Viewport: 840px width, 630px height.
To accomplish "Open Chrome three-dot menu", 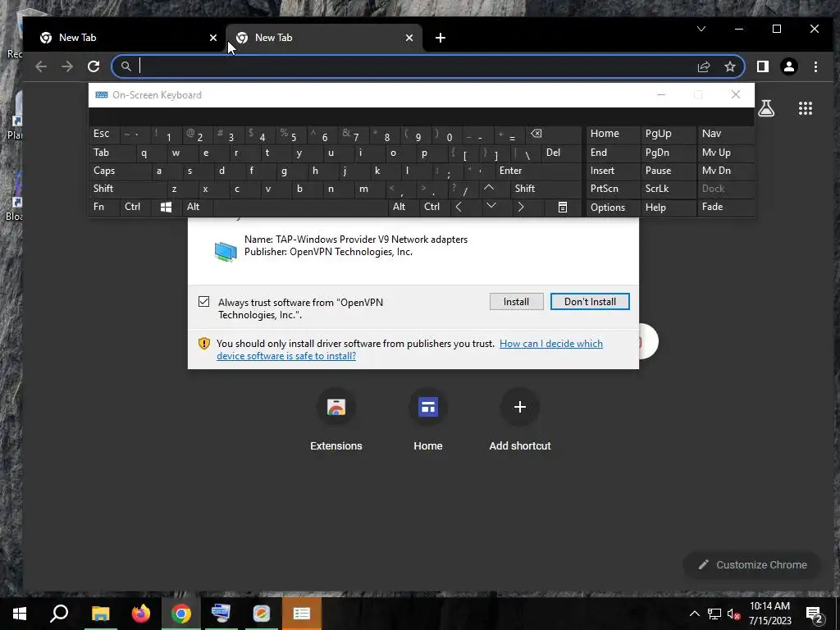I will click(x=815, y=66).
